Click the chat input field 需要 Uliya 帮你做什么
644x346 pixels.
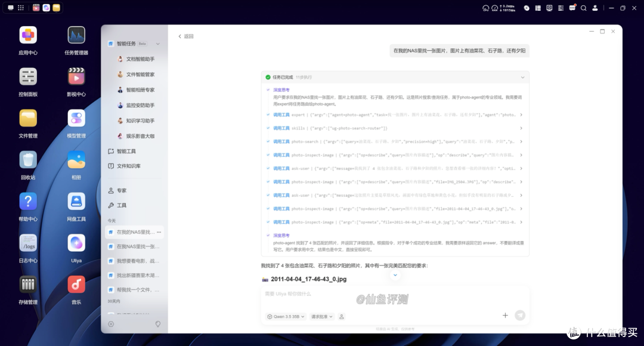pos(394,294)
